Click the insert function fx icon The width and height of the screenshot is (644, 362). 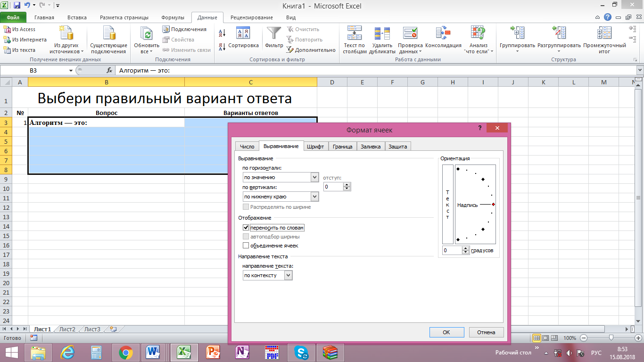[x=109, y=70]
